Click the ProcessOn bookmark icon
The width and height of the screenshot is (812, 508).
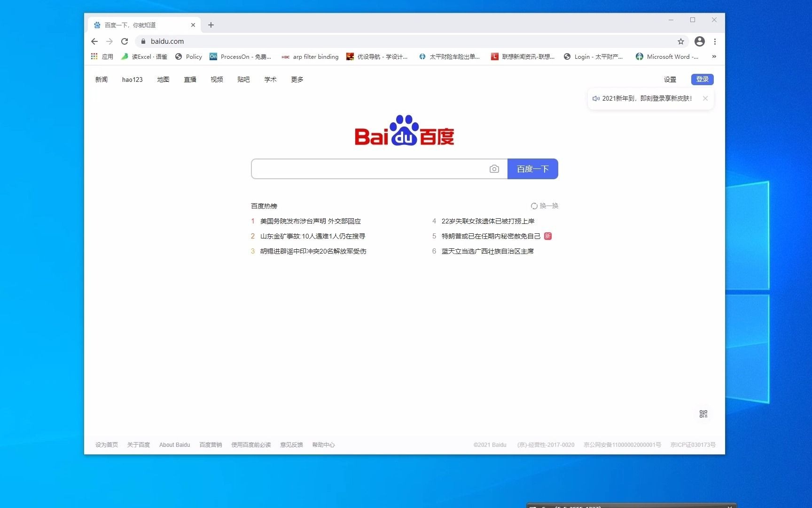tap(213, 56)
